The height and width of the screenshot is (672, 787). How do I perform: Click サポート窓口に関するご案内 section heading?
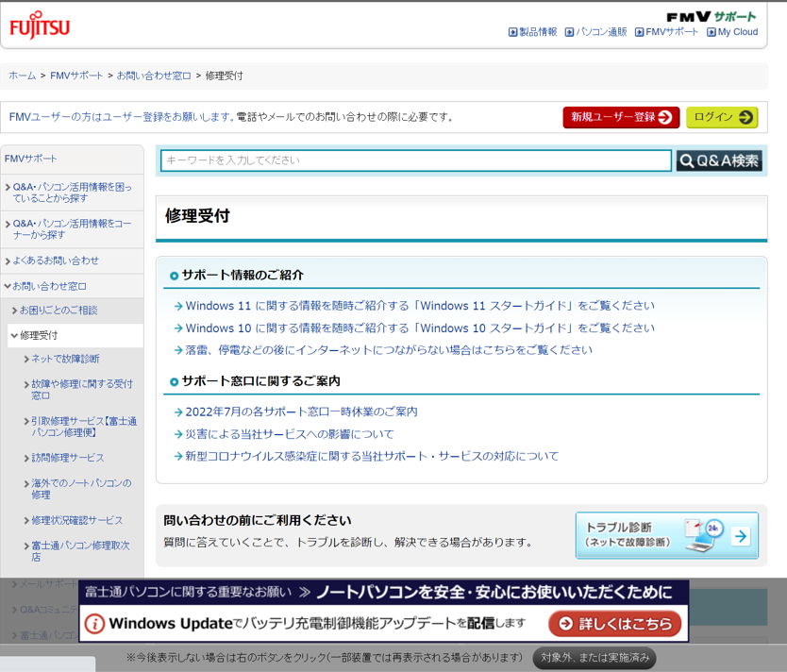(260, 381)
